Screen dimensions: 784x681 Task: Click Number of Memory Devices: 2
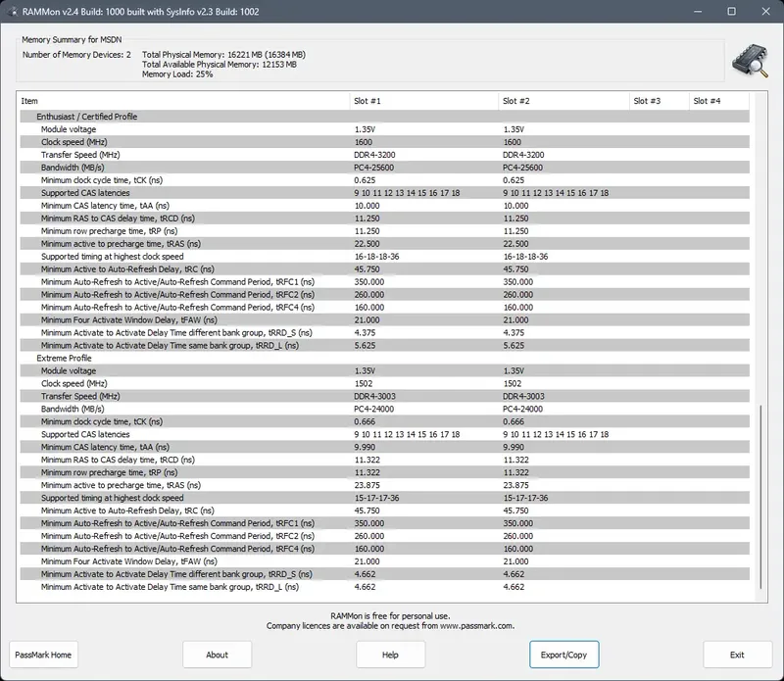point(76,55)
